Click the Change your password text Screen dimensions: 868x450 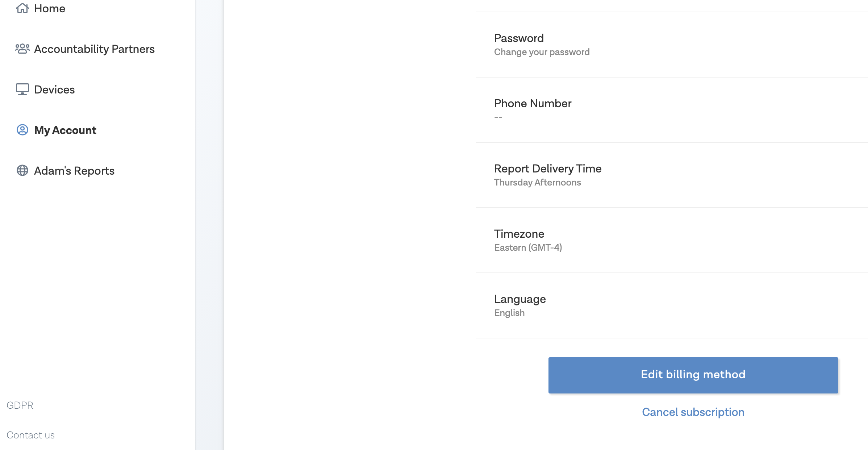542,52
